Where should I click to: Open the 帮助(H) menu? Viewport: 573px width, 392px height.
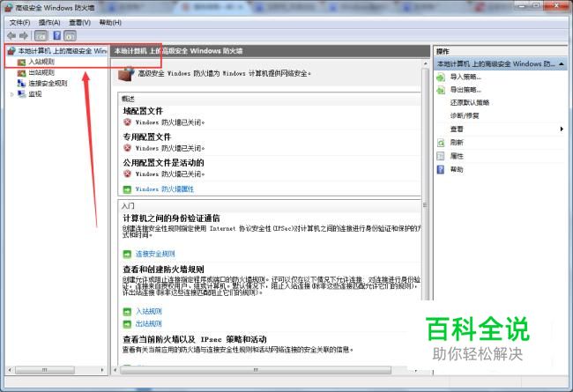point(110,23)
